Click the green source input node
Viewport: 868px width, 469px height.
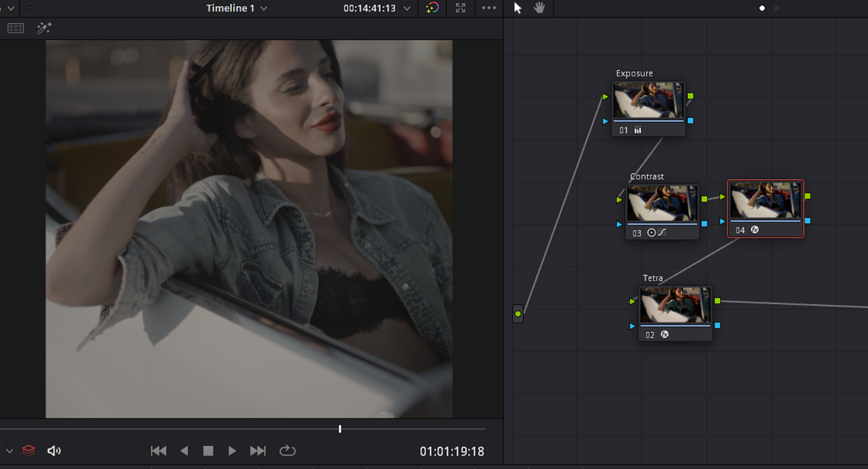[518, 314]
